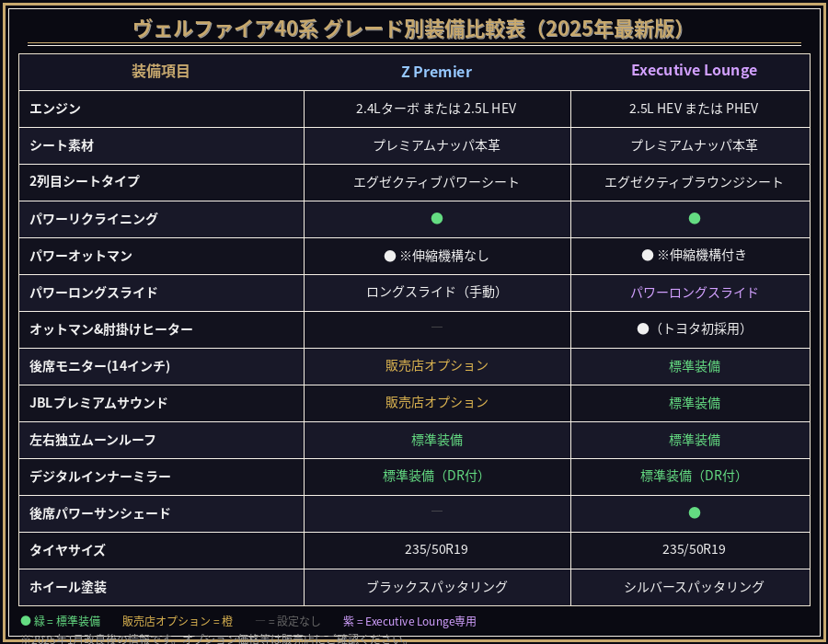Click the white dot beside ※伸縮機構付き

tap(648, 256)
